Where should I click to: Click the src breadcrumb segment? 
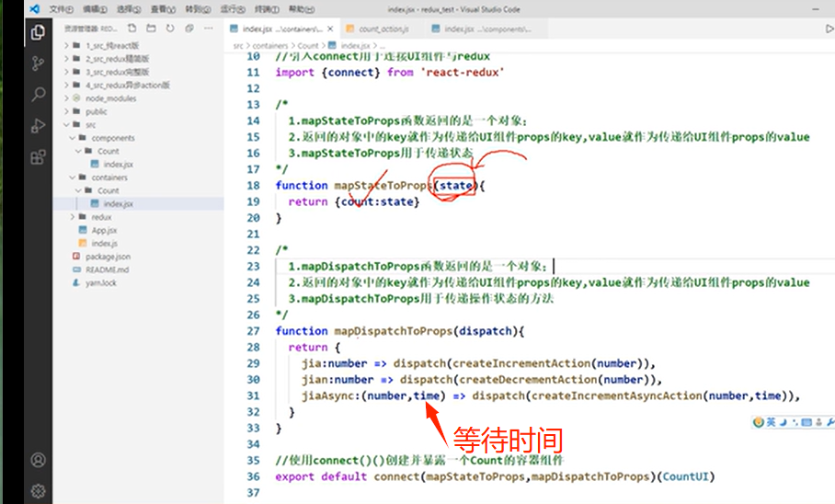pyautogui.click(x=238, y=46)
